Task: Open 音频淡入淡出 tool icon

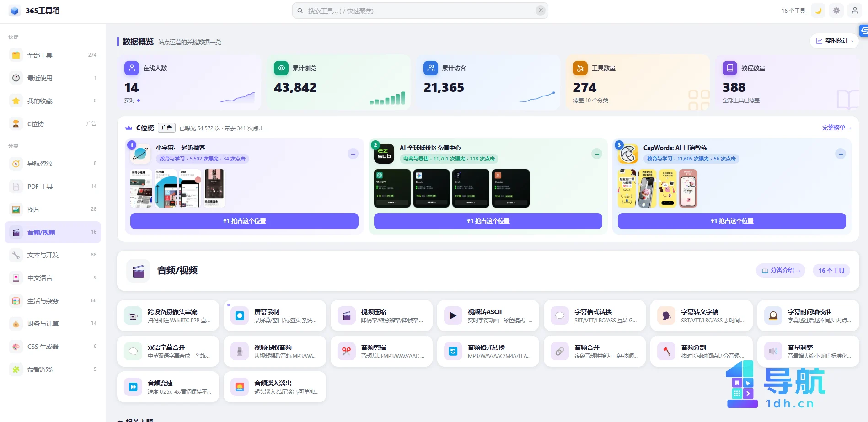Action: click(240, 387)
